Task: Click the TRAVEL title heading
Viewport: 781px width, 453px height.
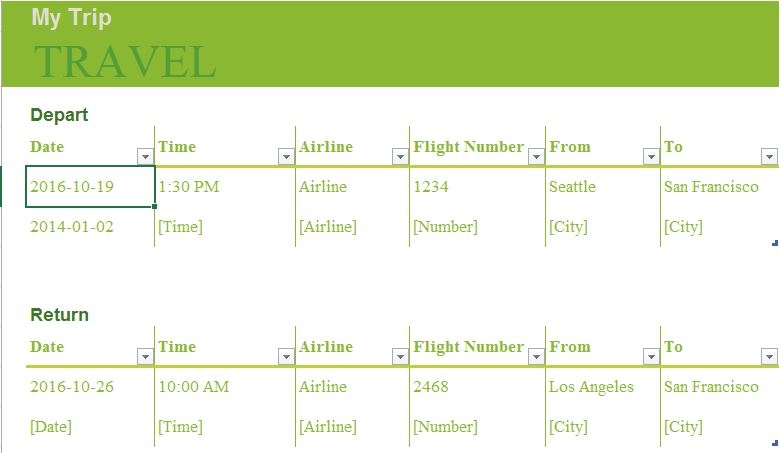Action: point(124,61)
